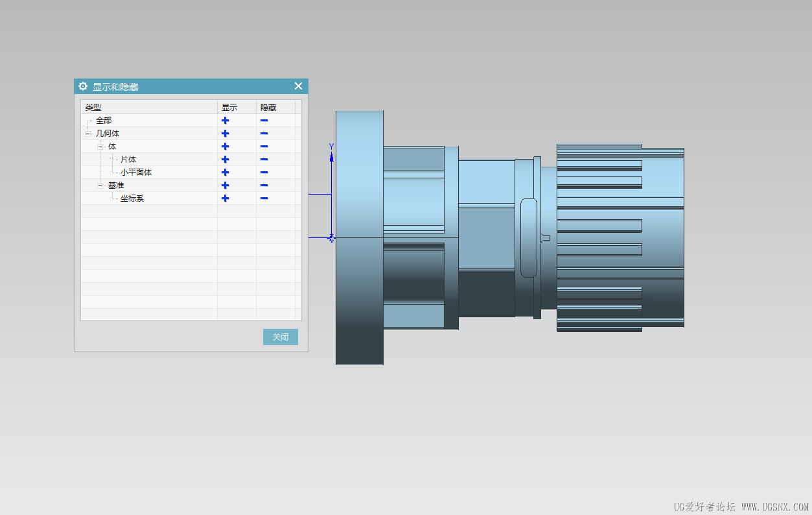Click the 类型 column header

coord(149,107)
